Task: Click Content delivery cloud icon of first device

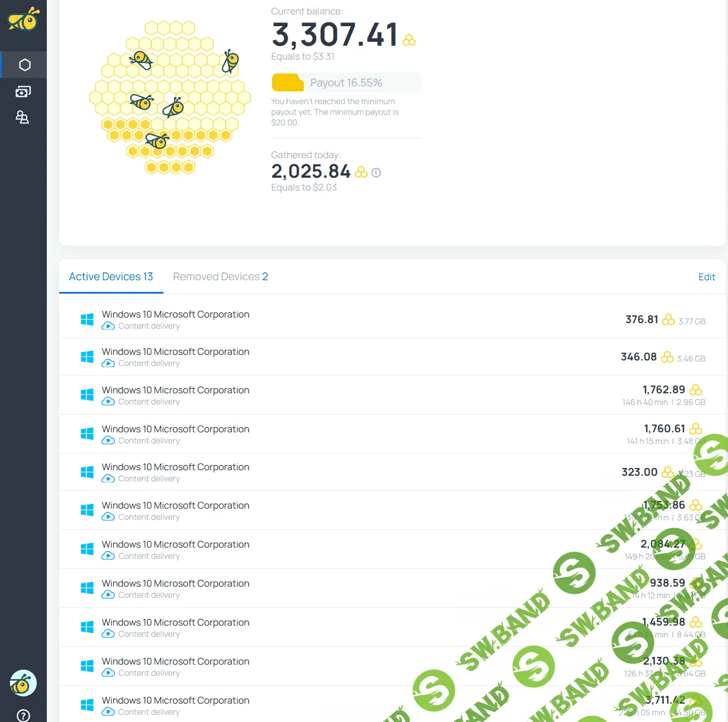Action: click(108, 326)
